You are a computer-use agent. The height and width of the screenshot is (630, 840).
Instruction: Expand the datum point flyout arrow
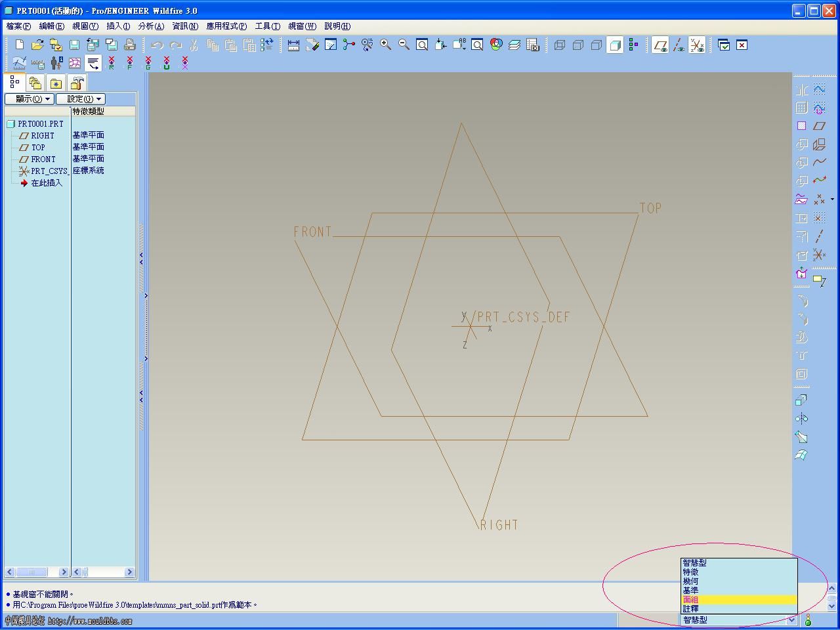(832, 199)
